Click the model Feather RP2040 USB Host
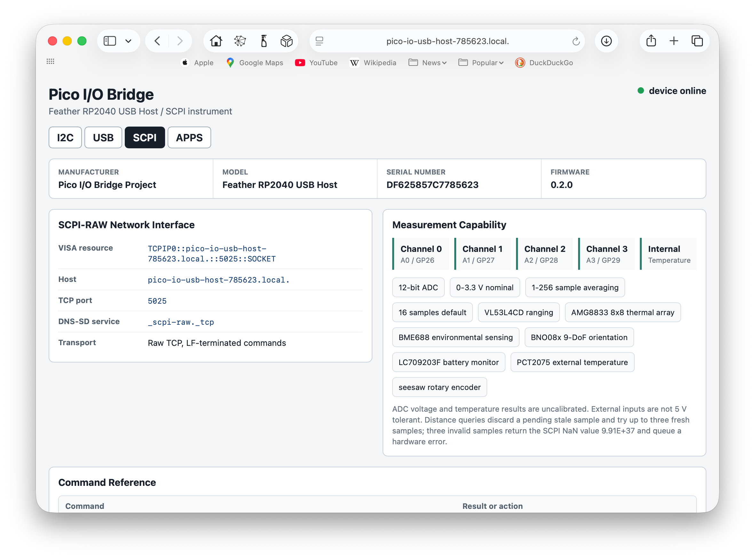 [x=280, y=185]
